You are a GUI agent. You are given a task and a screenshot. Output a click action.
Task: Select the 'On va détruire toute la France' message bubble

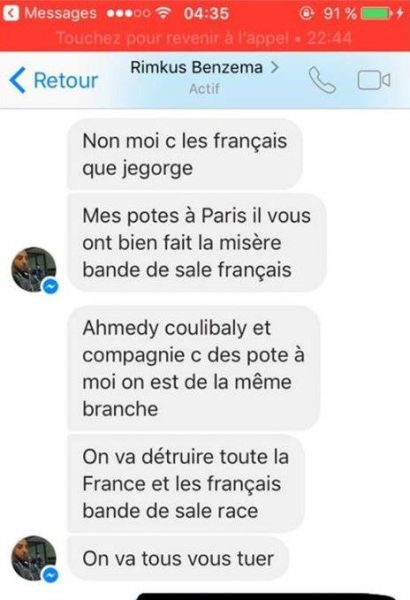186,483
